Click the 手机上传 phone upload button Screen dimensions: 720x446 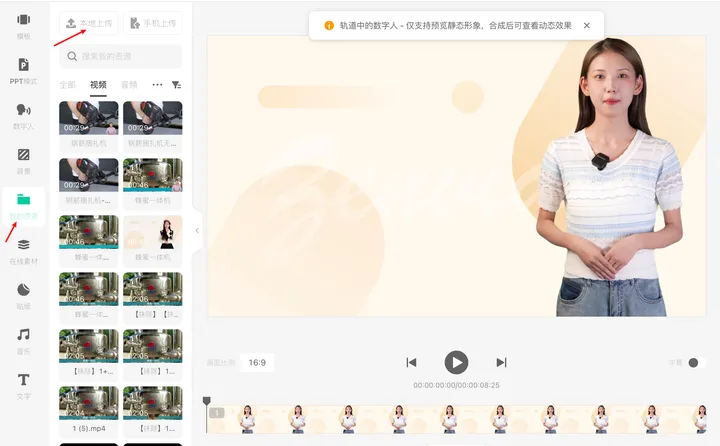(x=152, y=23)
